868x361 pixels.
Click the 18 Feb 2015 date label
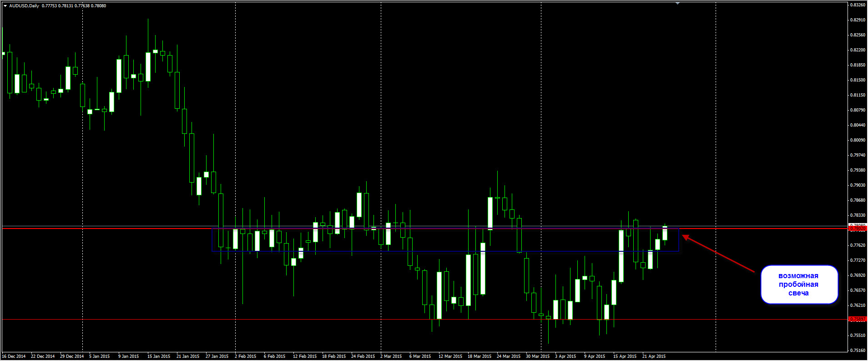click(x=334, y=356)
